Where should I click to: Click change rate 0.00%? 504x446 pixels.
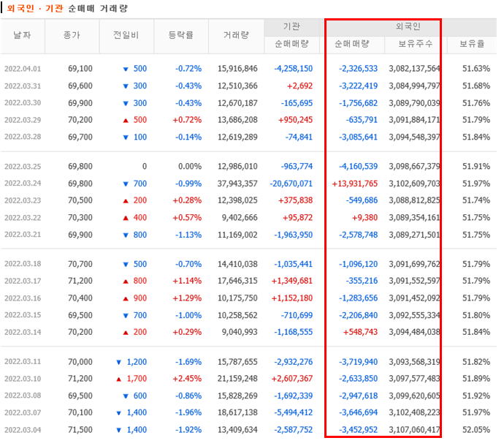click(x=190, y=167)
